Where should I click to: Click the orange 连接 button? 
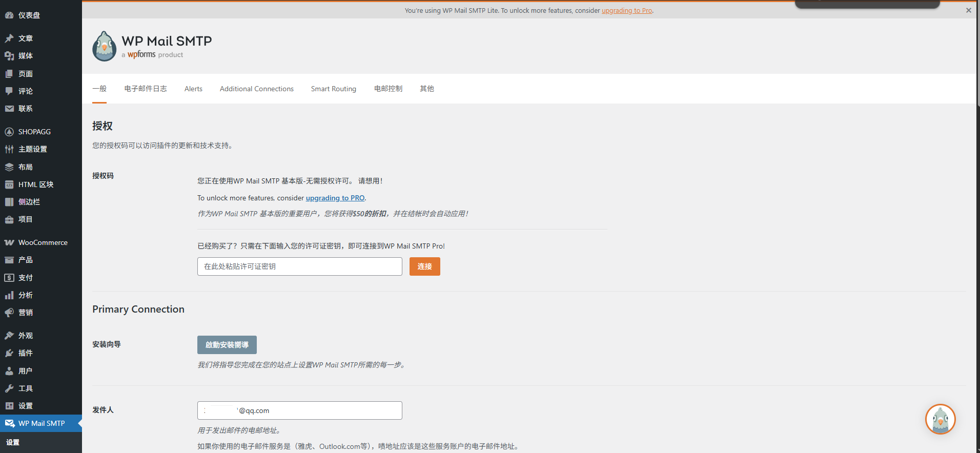[425, 266]
